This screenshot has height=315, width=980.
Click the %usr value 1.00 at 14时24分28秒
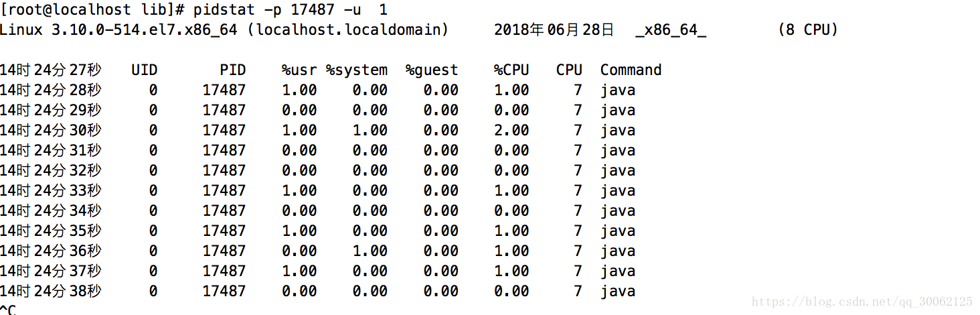tap(299, 90)
